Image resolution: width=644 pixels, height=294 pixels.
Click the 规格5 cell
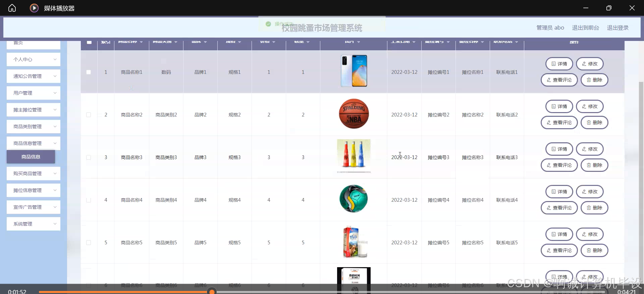pos(234,243)
